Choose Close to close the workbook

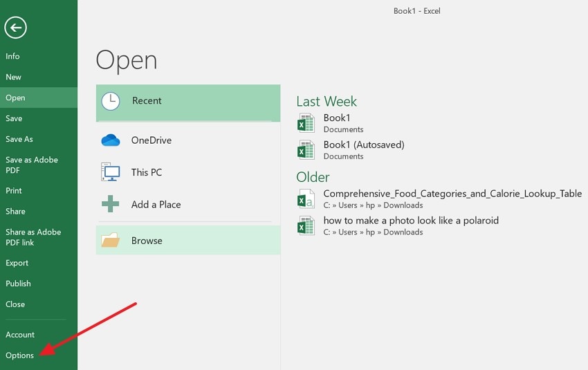pos(39,304)
